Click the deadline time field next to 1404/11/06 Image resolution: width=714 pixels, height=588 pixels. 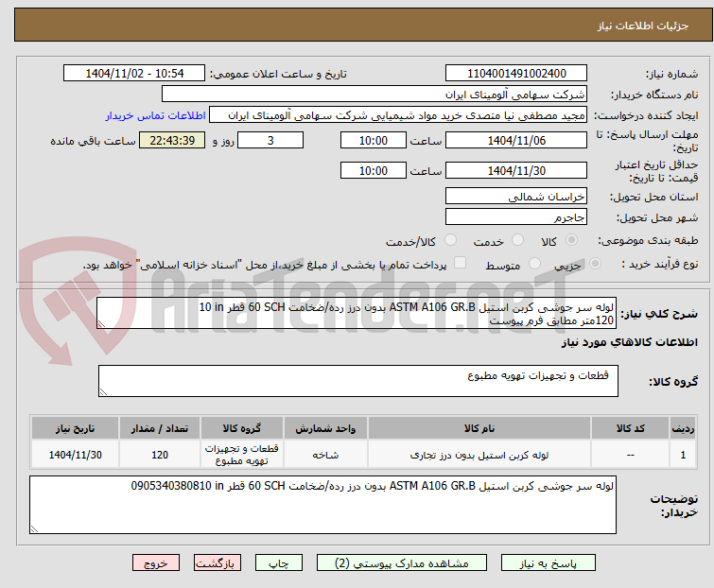coord(373,141)
